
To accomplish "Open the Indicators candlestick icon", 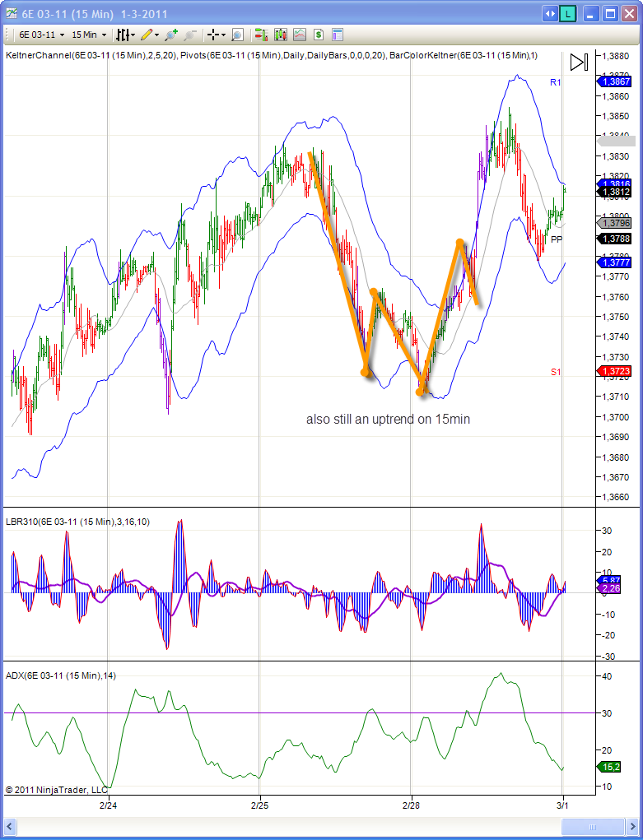I will click(281, 35).
